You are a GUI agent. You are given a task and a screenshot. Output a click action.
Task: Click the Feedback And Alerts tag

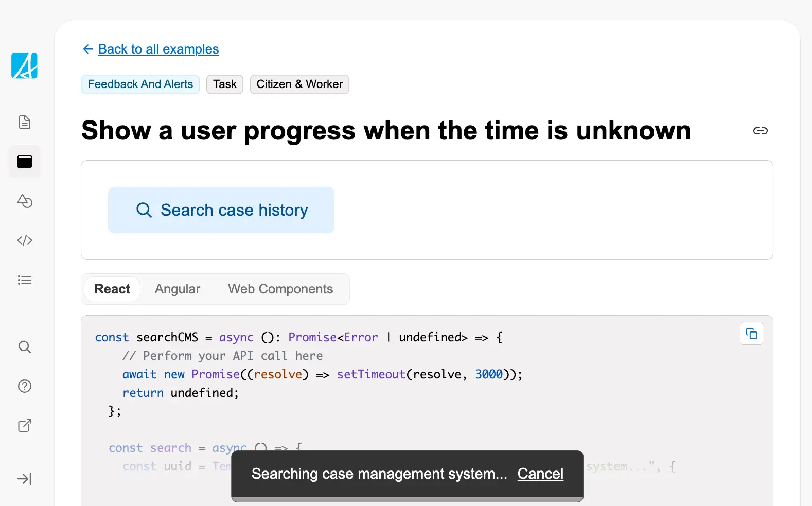(x=140, y=84)
